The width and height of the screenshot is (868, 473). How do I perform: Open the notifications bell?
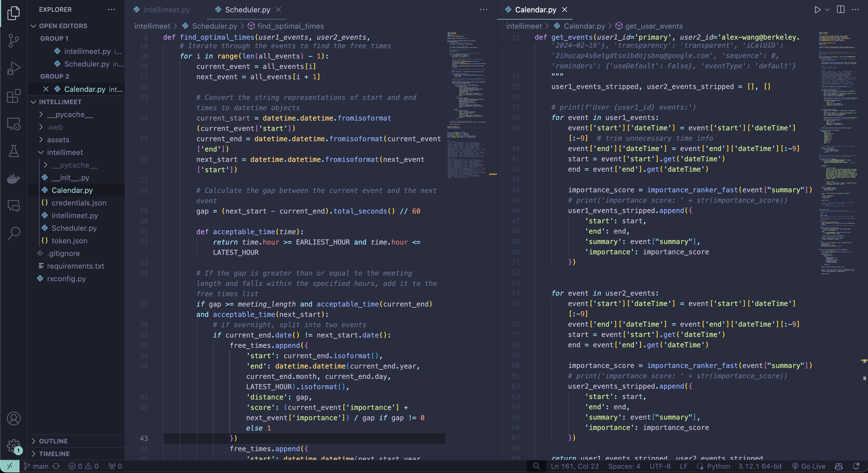click(x=856, y=466)
